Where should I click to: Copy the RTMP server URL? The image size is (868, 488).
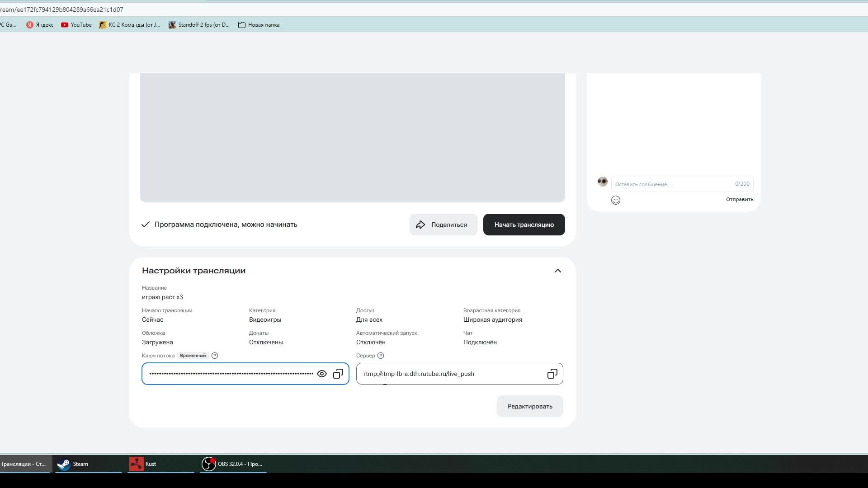click(x=552, y=374)
